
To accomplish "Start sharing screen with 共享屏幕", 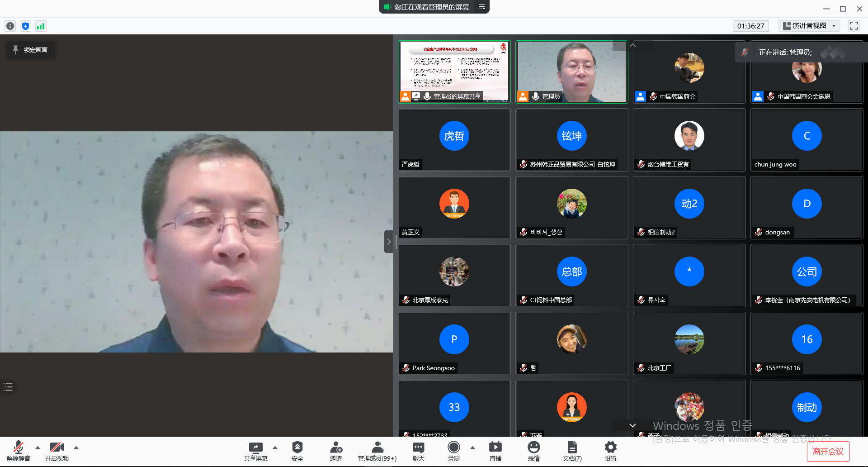I will click(x=256, y=451).
